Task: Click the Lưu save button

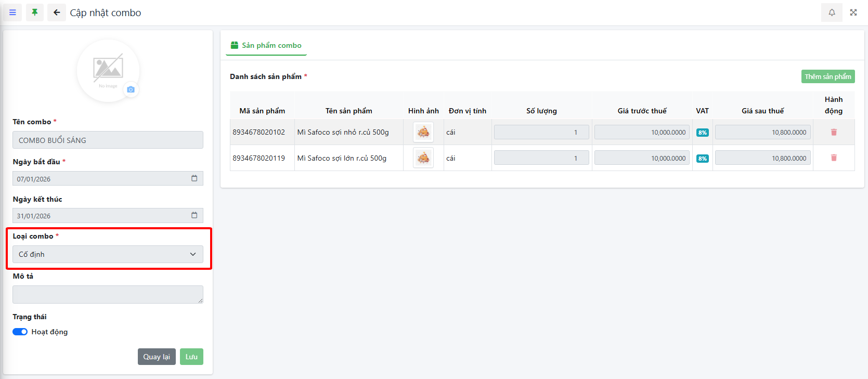Action: (x=191, y=357)
